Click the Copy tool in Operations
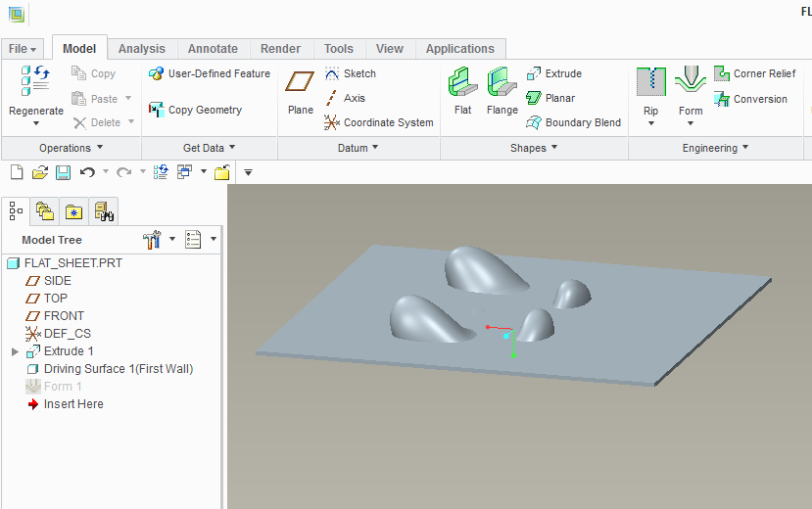 click(x=94, y=73)
